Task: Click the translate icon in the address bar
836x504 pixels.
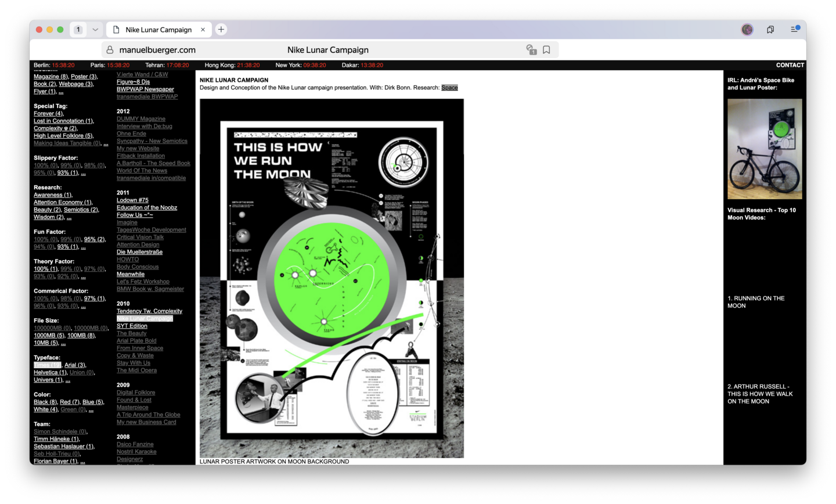Action: 531,50
